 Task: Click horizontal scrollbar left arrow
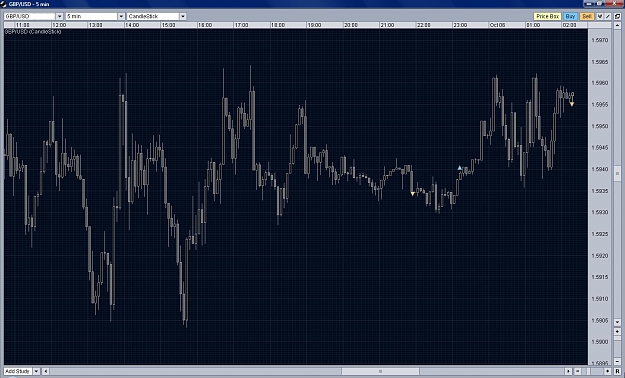[45, 371]
